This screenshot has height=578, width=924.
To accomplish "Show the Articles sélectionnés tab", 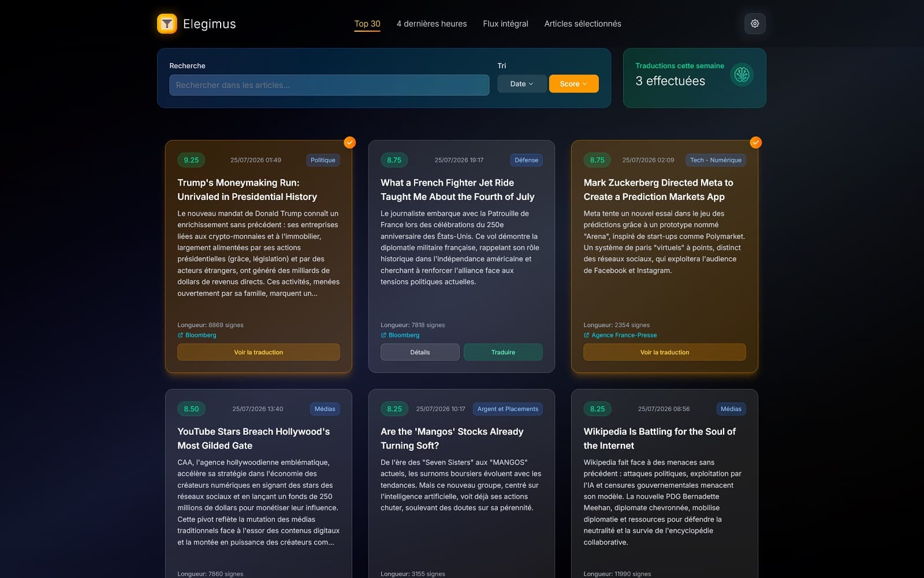I will [x=583, y=24].
